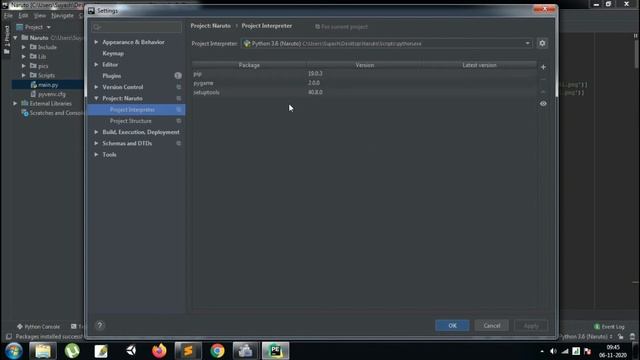The height and width of the screenshot is (360, 640).
Task: Open PyCharm taskbar icon
Action: pyautogui.click(x=276, y=351)
